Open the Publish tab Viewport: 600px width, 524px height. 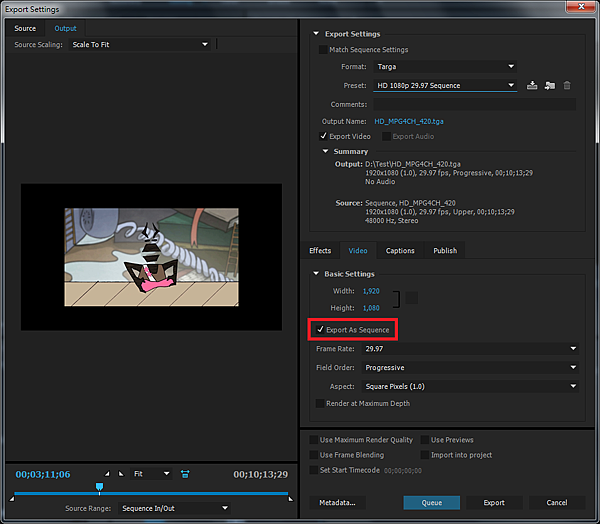(x=445, y=251)
